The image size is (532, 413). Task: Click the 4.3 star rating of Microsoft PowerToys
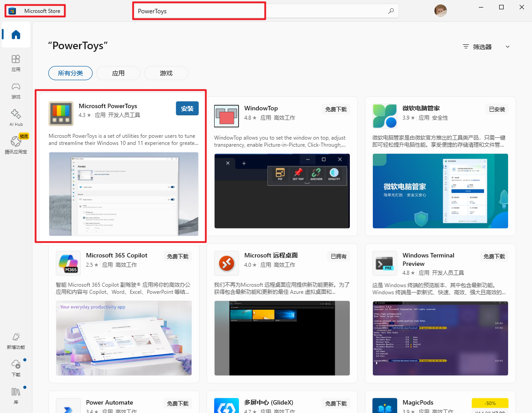pyautogui.click(x=85, y=115)
